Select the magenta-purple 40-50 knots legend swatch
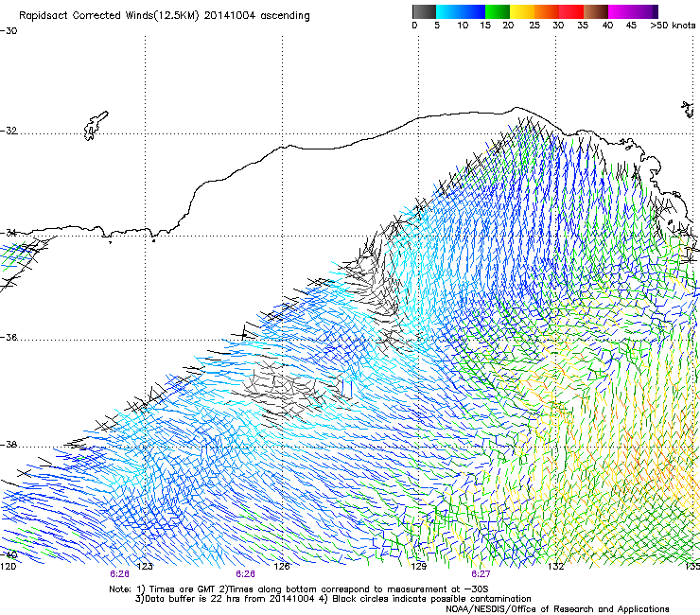The height and width of the screenshot is (615, 700). (633, 11)
